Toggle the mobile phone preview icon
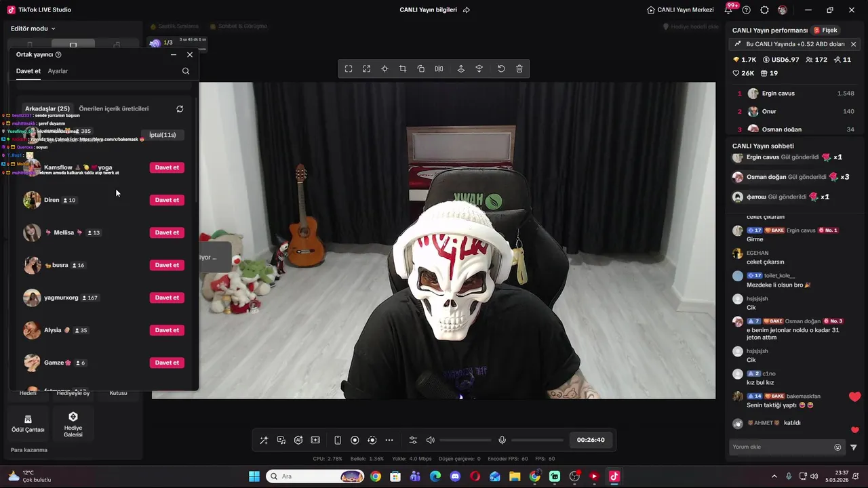 tap(338, 440)
